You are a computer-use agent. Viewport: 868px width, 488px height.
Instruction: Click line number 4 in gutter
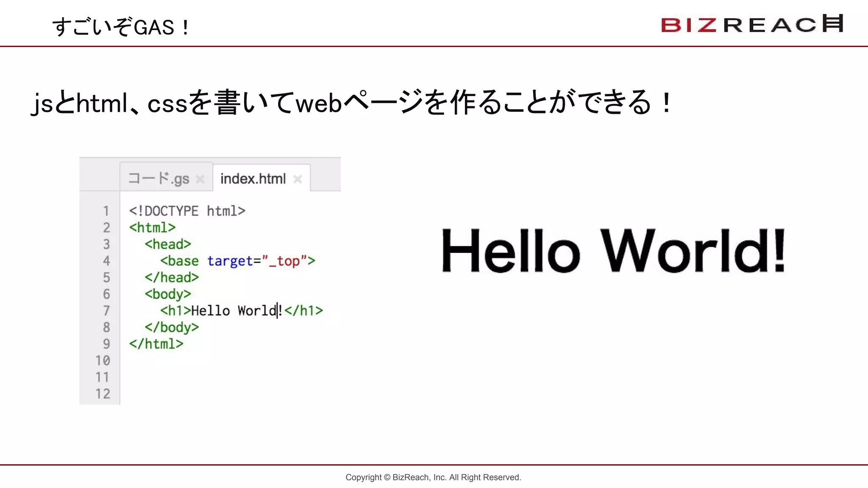(x=106, y=261)
